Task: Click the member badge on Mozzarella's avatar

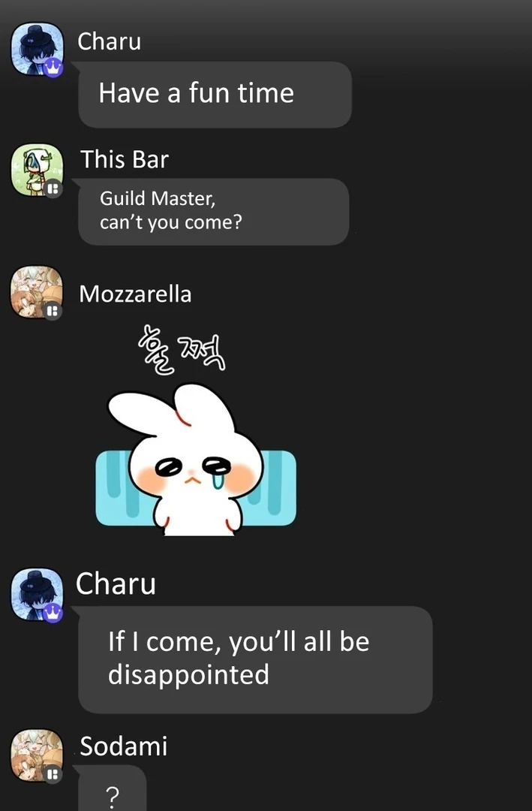Action: 53,311
